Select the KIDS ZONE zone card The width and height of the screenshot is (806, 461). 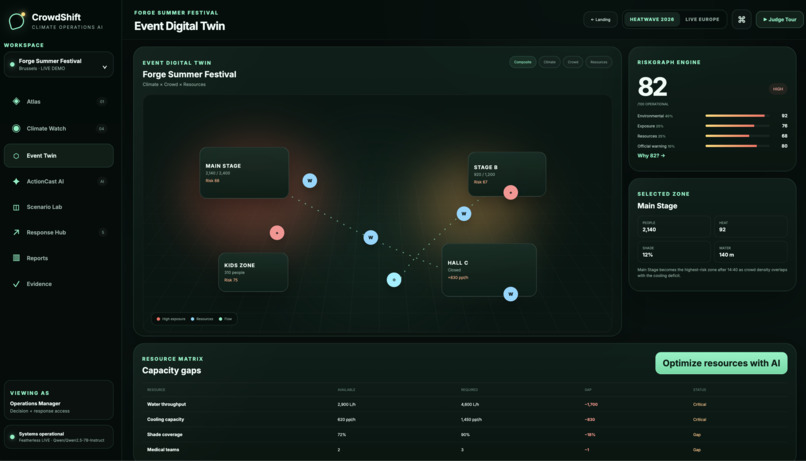[253, 272]
